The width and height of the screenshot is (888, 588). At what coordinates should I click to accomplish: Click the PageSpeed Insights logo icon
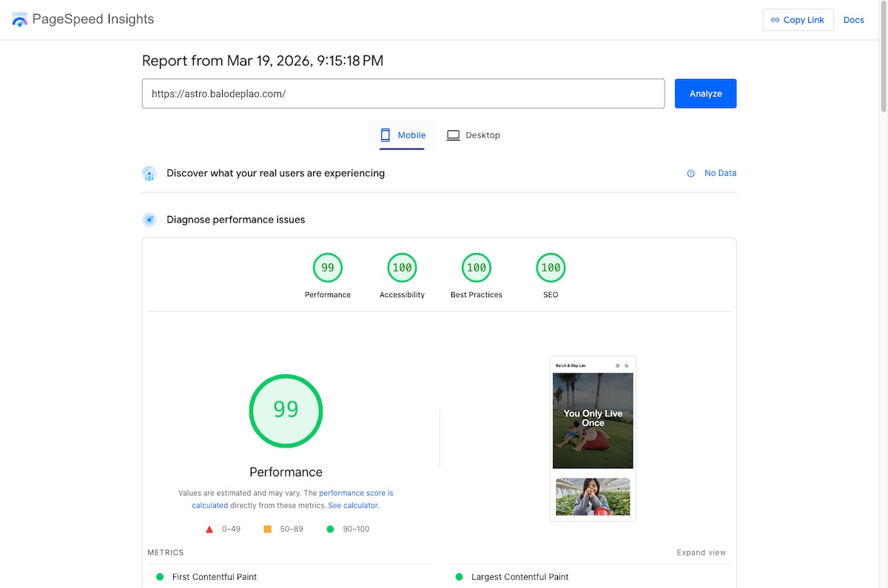[19, 20]
